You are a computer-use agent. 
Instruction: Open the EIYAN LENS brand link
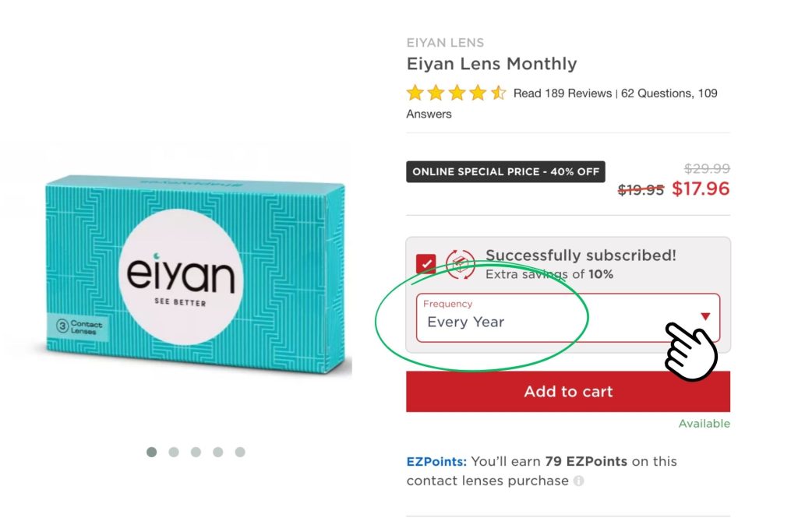pyautogui.click(x=445, y=43)
